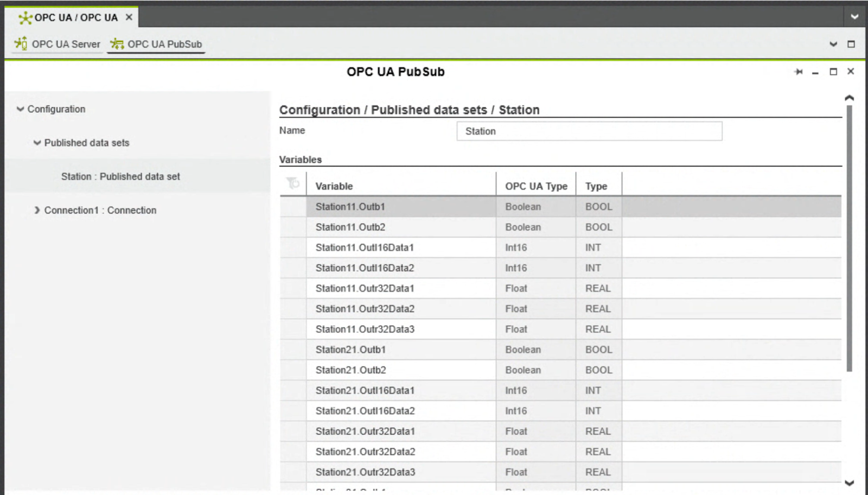The image size is (868, 495).
Task: Select the Station21.Outr32Data3 variable
Action: point(365,472)
